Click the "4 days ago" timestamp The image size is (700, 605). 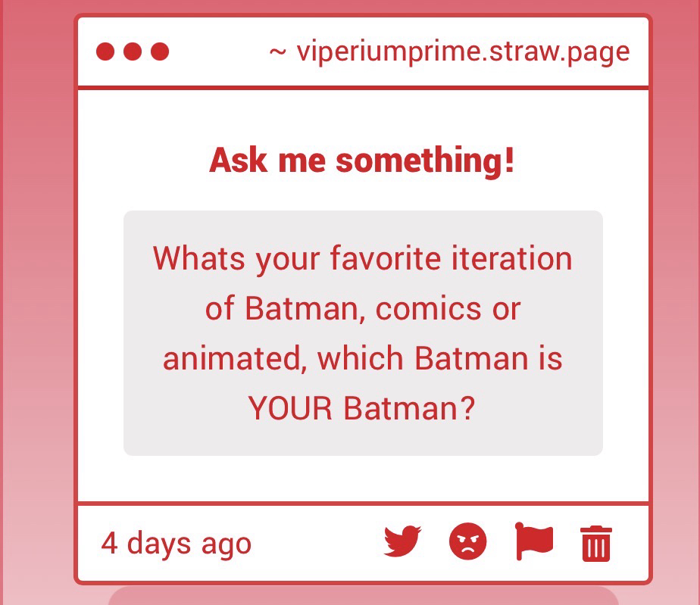pyautogui.click(x=176, y=544)
